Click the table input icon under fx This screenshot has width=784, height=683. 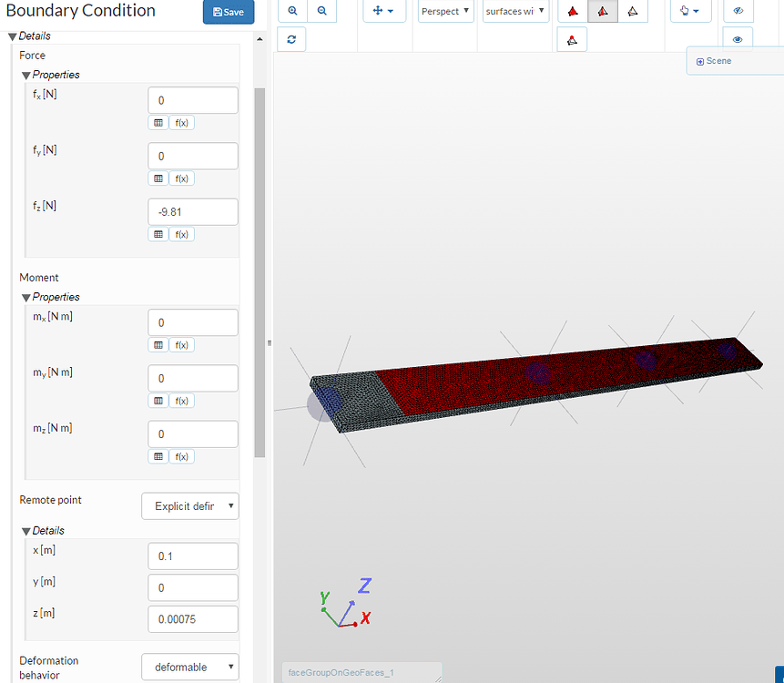click(157, 122)
